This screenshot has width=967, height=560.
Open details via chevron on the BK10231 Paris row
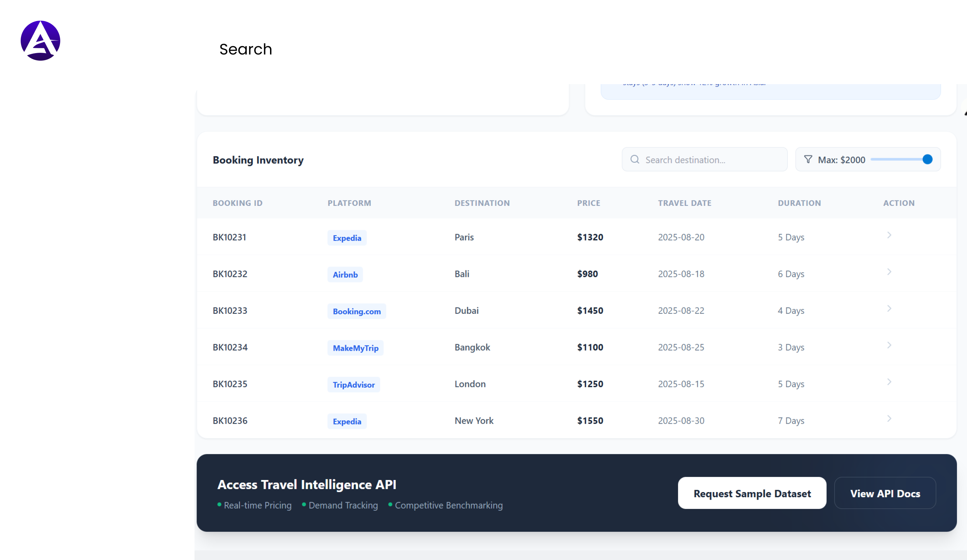(x=889, y=235)
